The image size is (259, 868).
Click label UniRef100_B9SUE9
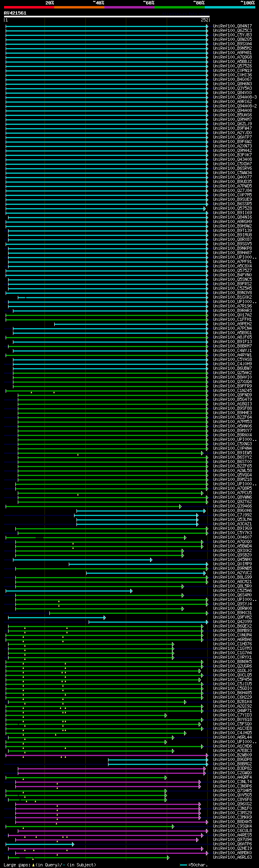tap(232, 199)
